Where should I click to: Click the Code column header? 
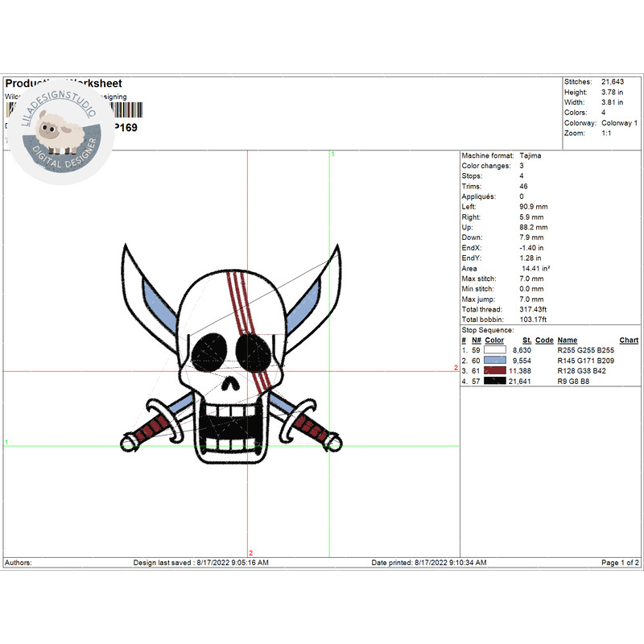544,341
